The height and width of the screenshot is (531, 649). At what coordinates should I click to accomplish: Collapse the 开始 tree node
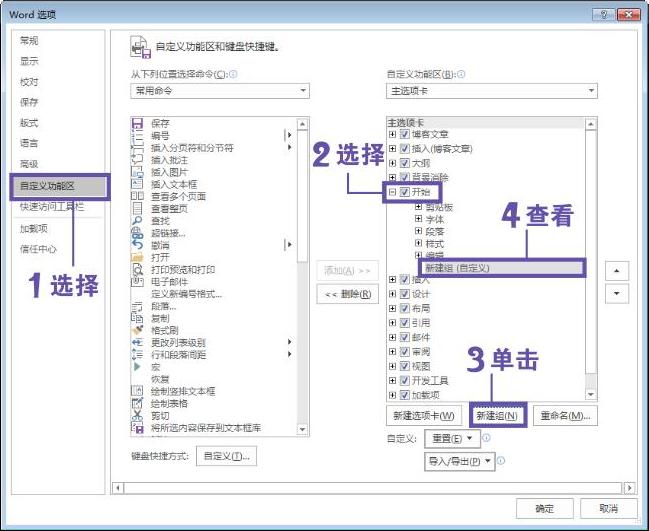tap(392, 192)
